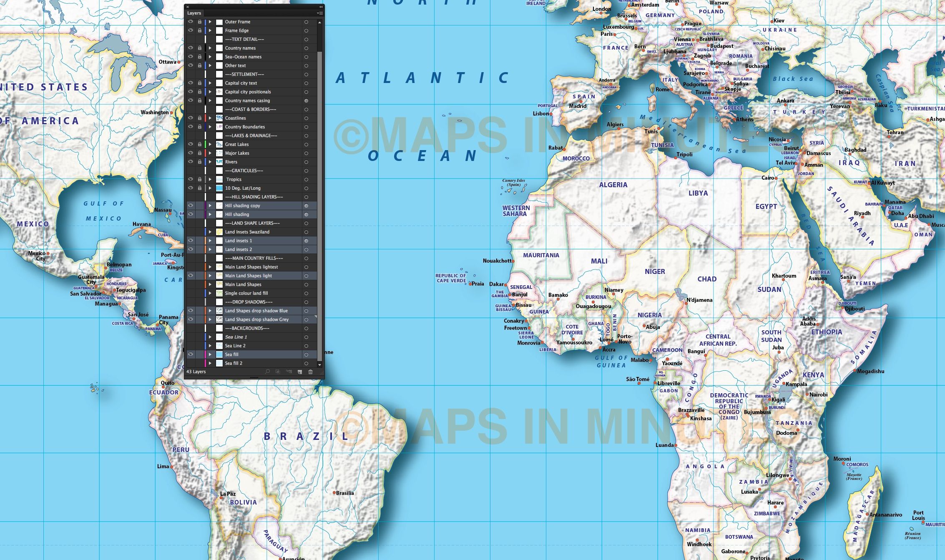Select the Main Land Shapes layer name
The width and height of the screenshot is (945, 560).
(243, 284)
